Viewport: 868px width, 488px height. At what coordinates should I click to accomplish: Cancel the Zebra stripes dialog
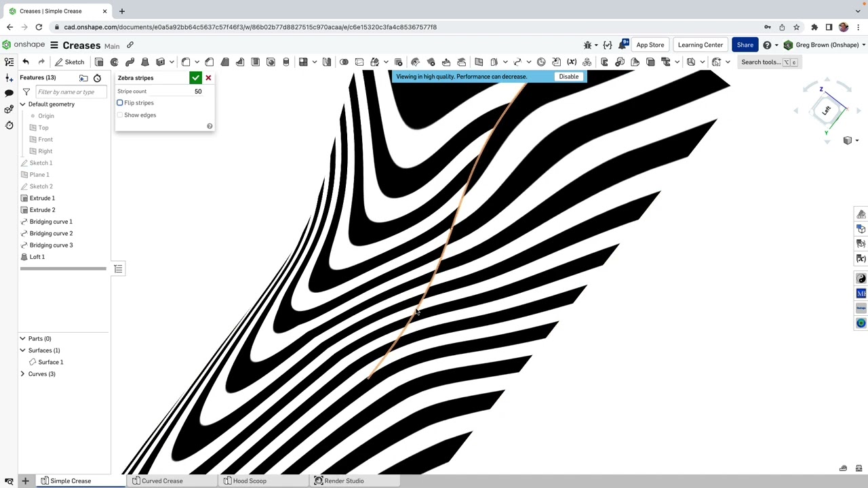(208, 78)
